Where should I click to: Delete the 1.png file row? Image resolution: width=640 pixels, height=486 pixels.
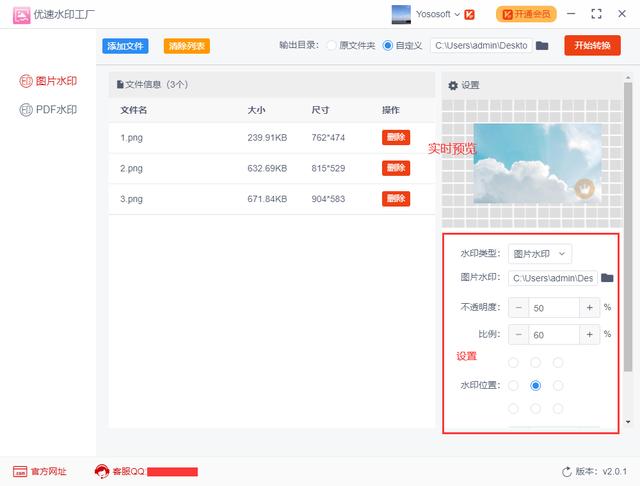[396, 138]
